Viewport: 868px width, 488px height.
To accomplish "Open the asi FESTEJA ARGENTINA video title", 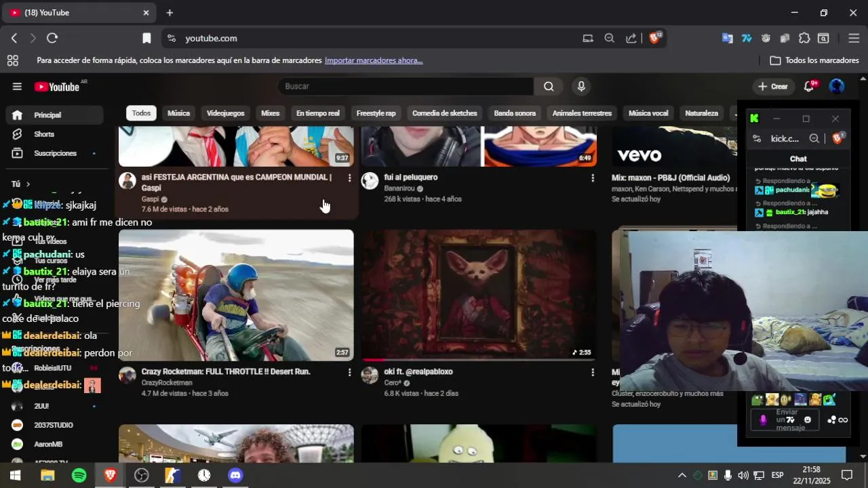I will [237, 182].
